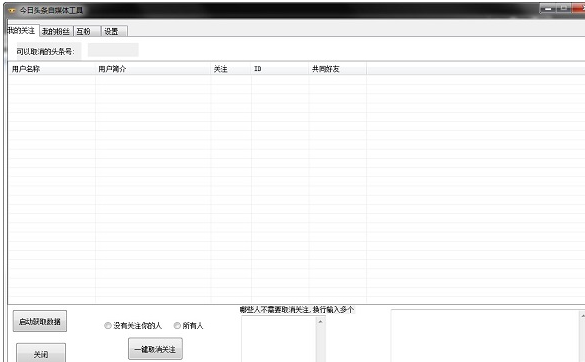Click the 启动获取数据 button
Viewport: 585px width, 362px height.
point(40,321)
